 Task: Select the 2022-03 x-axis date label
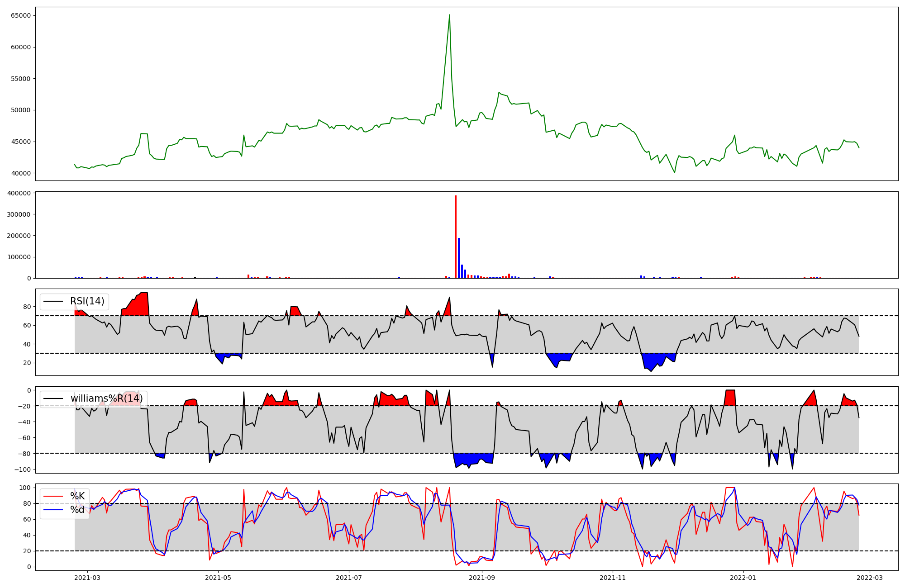(x=870, y=578)
